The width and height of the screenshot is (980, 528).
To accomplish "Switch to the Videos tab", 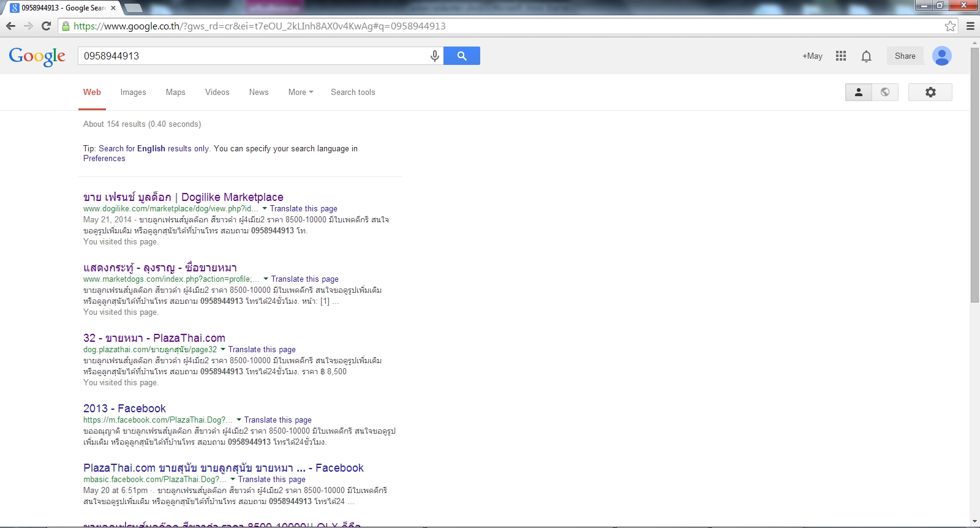I will (217, 92).
